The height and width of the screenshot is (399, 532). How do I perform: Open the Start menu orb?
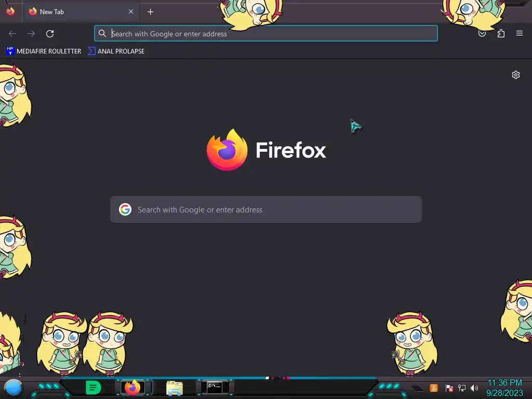13,388
